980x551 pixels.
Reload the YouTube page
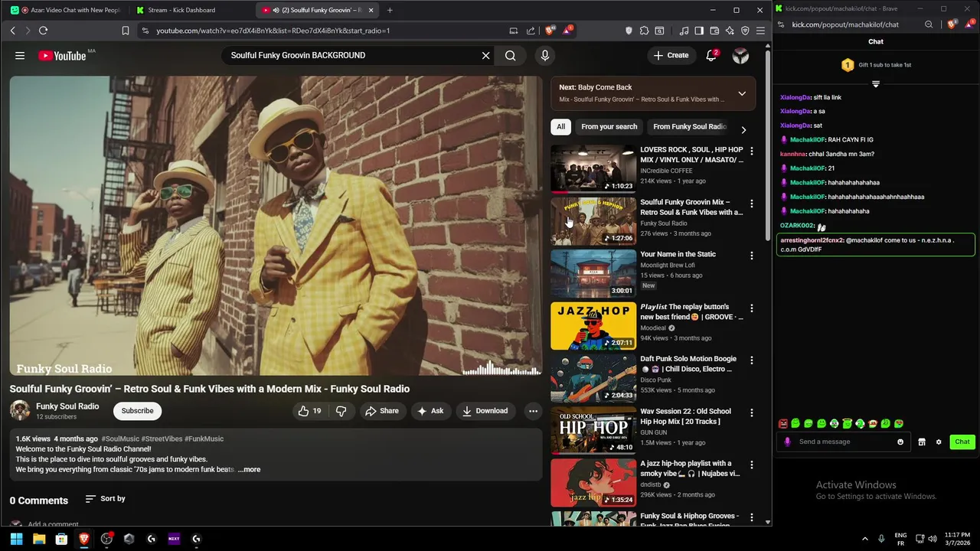coord(44,31)
